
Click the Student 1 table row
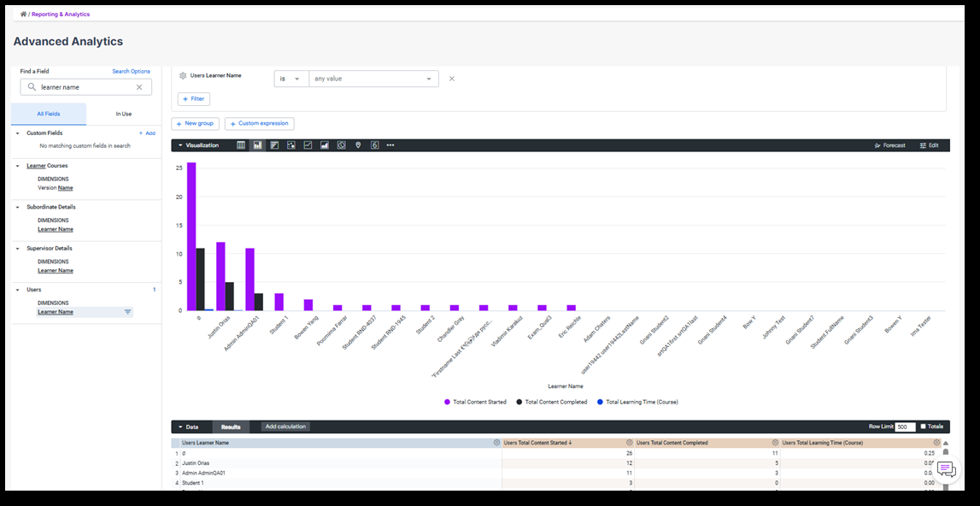pos(556,483)
